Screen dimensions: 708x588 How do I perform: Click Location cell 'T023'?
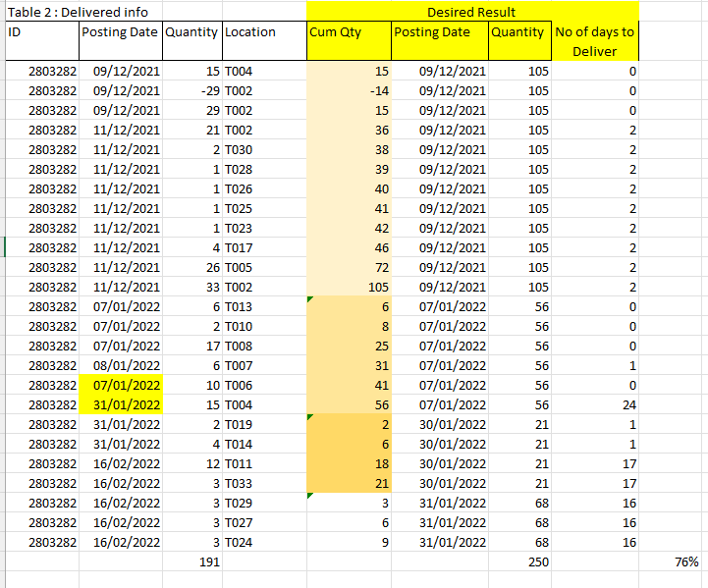(x=264, y=228)
